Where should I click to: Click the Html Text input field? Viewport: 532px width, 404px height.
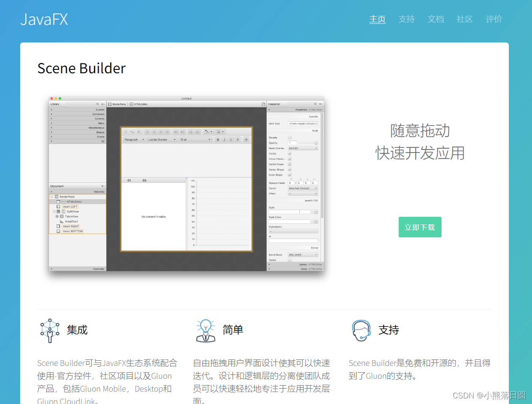(x=303, y=123)
